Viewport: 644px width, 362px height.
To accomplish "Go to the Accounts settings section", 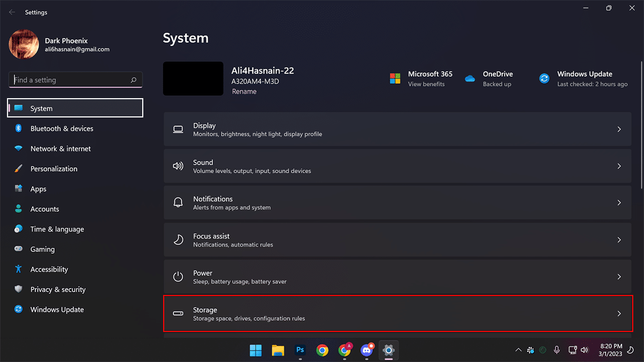I will 45,209.
